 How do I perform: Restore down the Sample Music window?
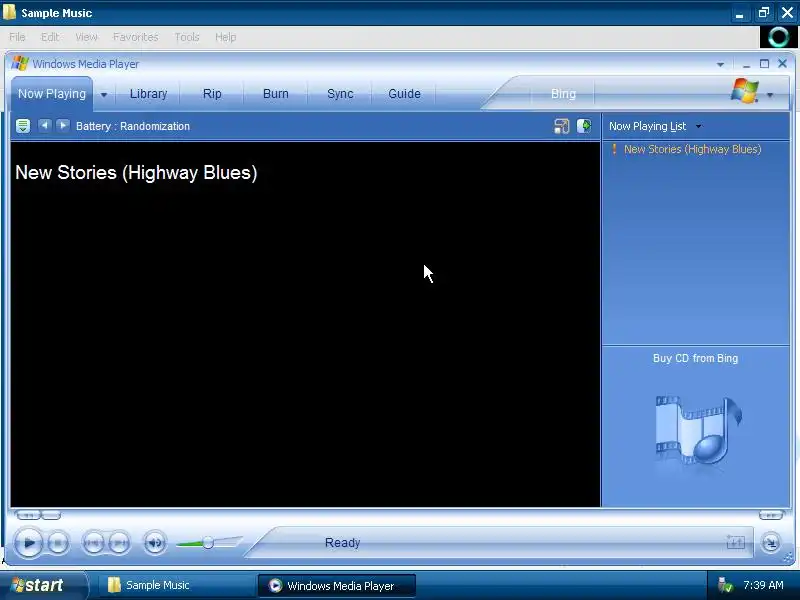pyautogui.click(x=763, y=13)
